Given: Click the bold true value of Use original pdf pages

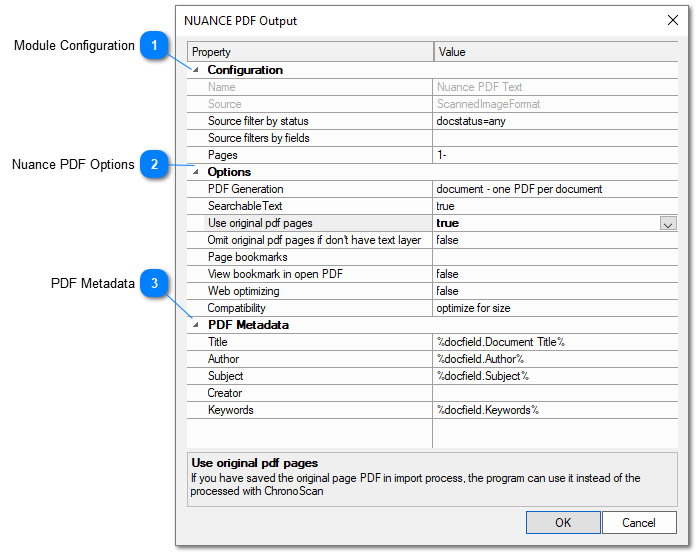Looking at the screenshot, I should [x=447, y=223].
